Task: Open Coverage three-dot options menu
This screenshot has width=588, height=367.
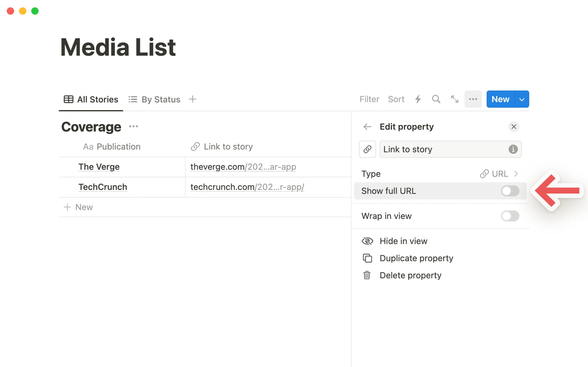Action: pos(133,126)
